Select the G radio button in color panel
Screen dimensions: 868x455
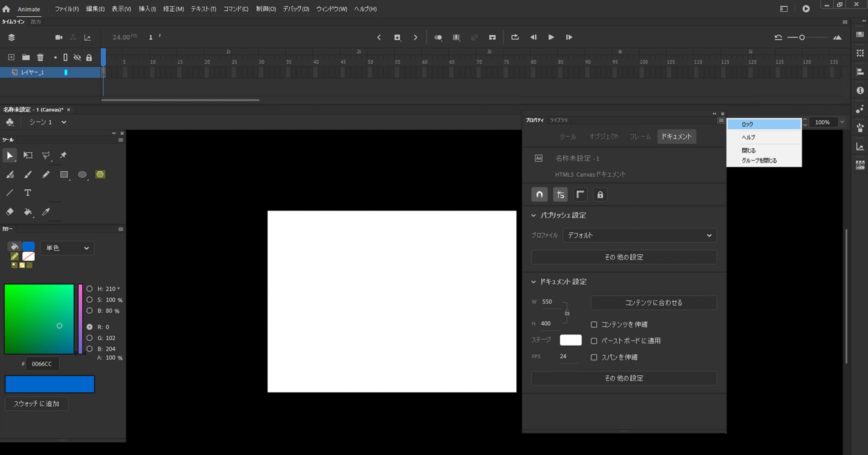click(89, 338)
